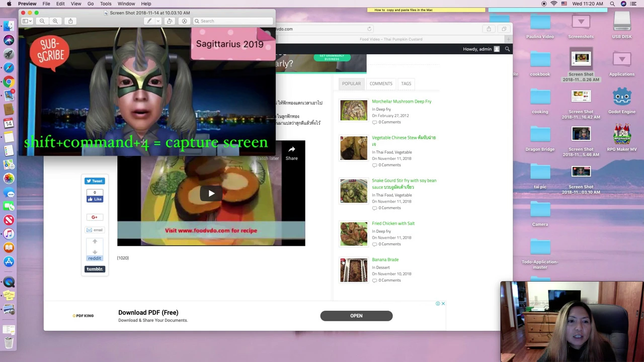Image resolution: width=644 pixels, height=362 pixels.
Task: Click the Preview search field
Action: click(x=233, y=21)
